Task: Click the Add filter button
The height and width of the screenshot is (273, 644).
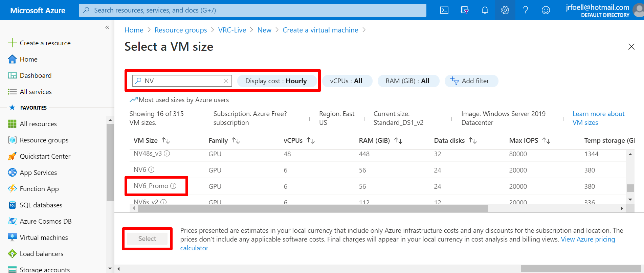Action: tap(471, 81)
